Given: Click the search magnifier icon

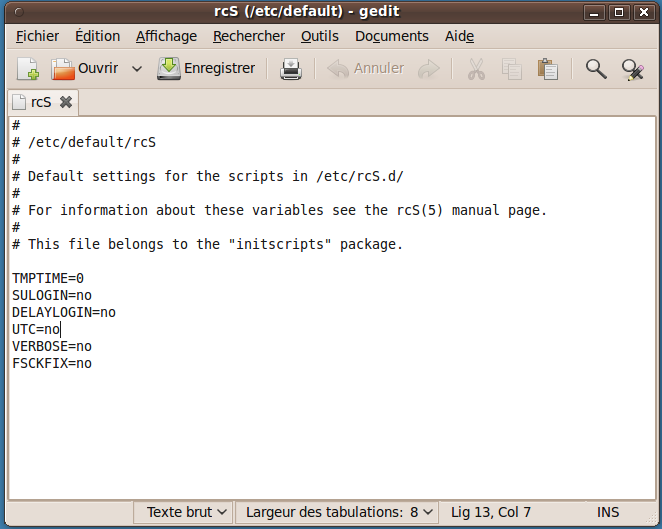Looking at the screenshot, I should pos(596,69).
